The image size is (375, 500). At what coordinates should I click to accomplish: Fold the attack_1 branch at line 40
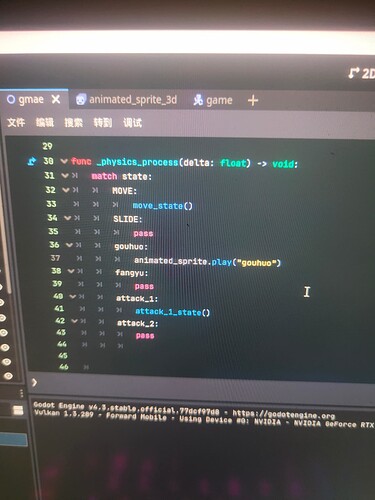[x=73, y=296]
